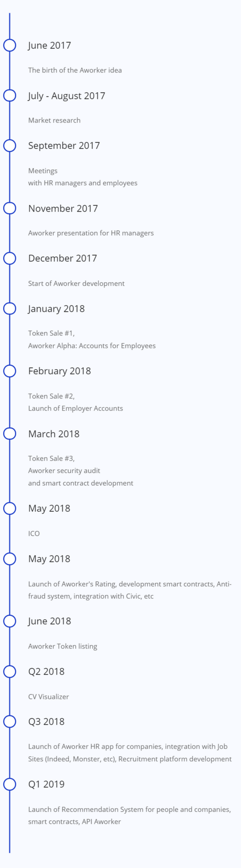The image size is (241, 868).
Task: Click the November 2017 circle marker
Action: pos(10,208)
